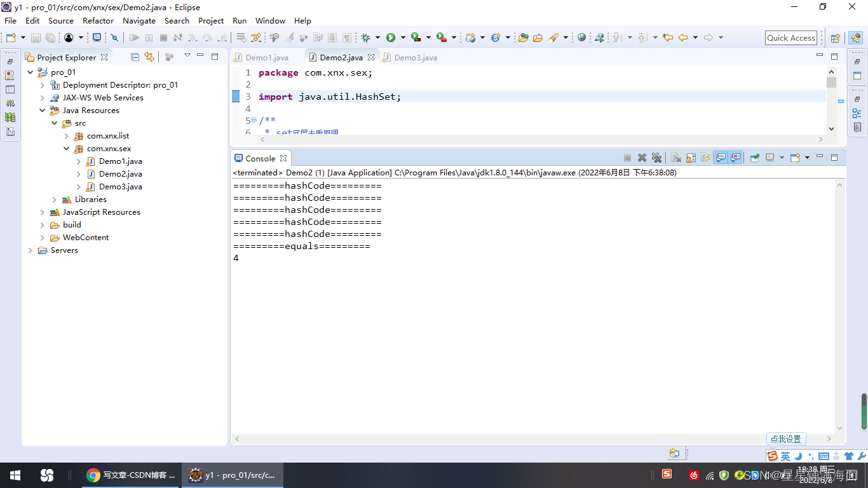868x488 pixels.
Task: Expand the Servers node
Action: (x=30, y=250)
